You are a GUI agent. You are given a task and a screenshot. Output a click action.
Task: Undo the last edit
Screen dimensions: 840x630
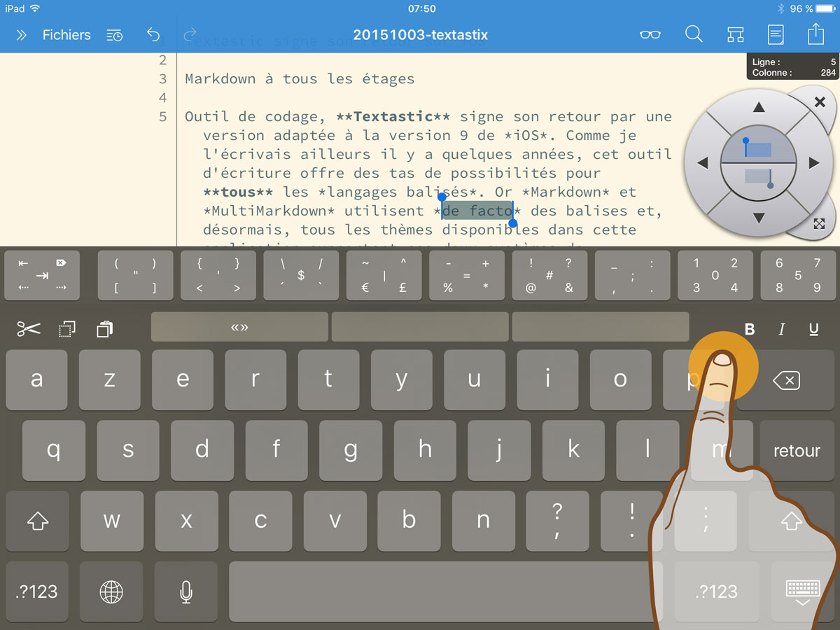click(x=153, y=35)
